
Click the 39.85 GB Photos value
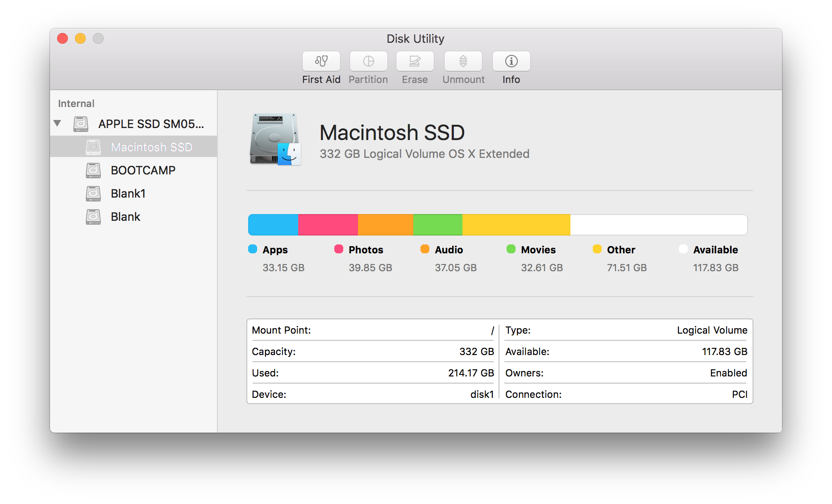point(370,268)
